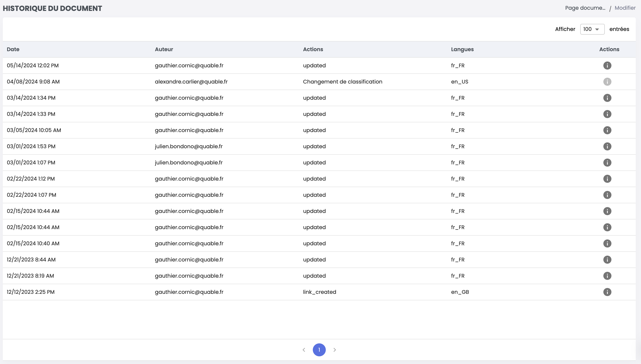Viewport: 641px width, 364px height.
Task: Open info icon on 03/14/2024 1:33 PM row
Action: click(607, 114)
